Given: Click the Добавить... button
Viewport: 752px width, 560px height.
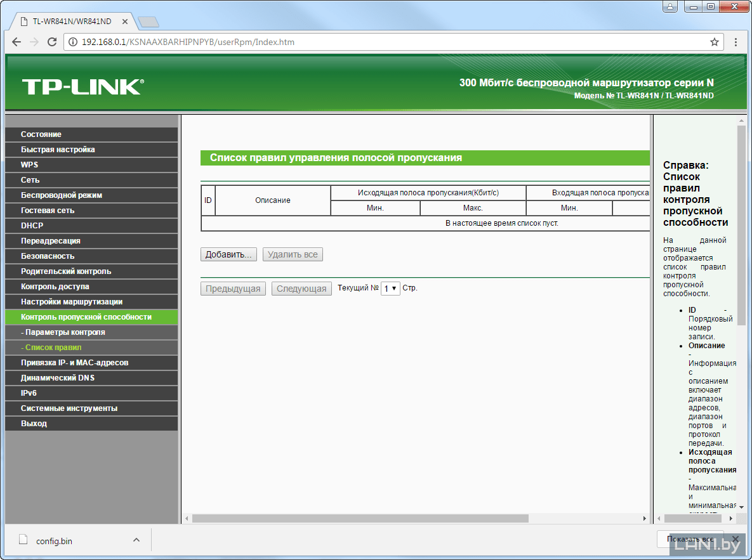Looking at the screenshot, I should pos(228,254).
